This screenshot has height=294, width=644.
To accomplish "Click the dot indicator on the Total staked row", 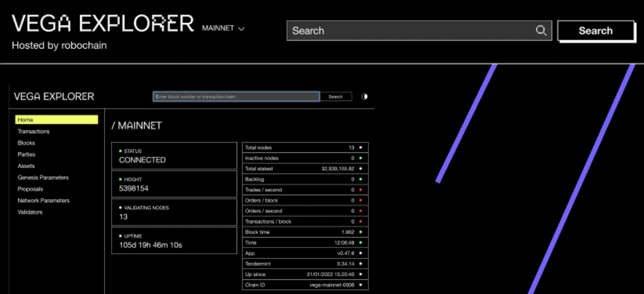I will [x=360, y=169].
